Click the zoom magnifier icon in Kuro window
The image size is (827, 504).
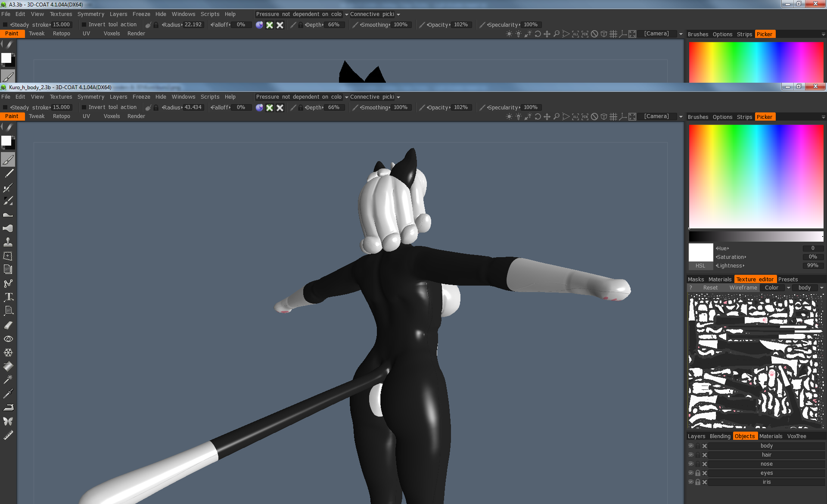click(x=557, y=117)
